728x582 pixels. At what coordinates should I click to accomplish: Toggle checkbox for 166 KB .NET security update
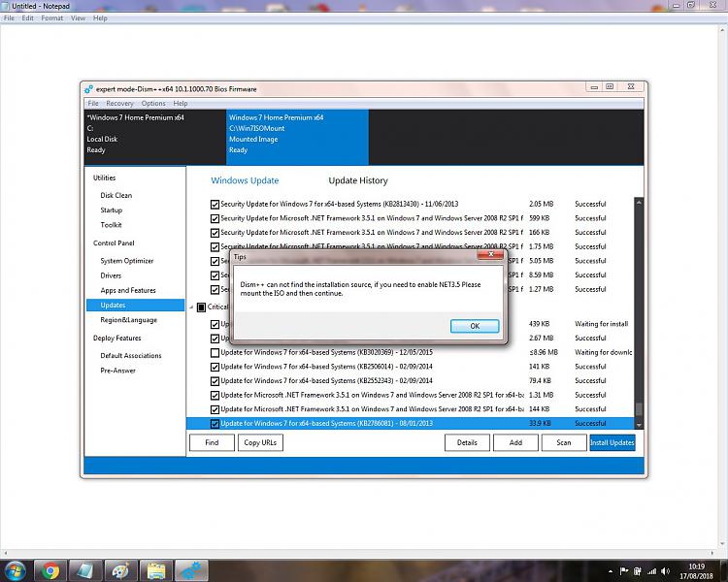tap(215, 233)
